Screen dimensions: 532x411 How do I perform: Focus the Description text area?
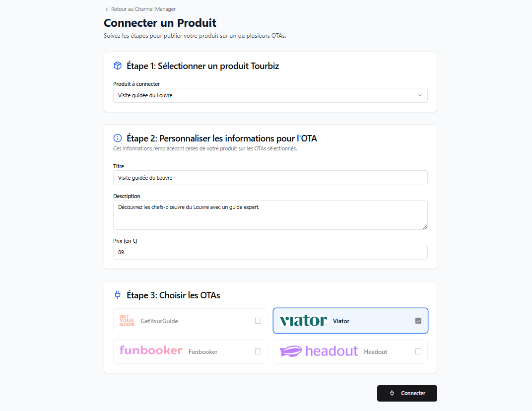click(x=270, y=215)
